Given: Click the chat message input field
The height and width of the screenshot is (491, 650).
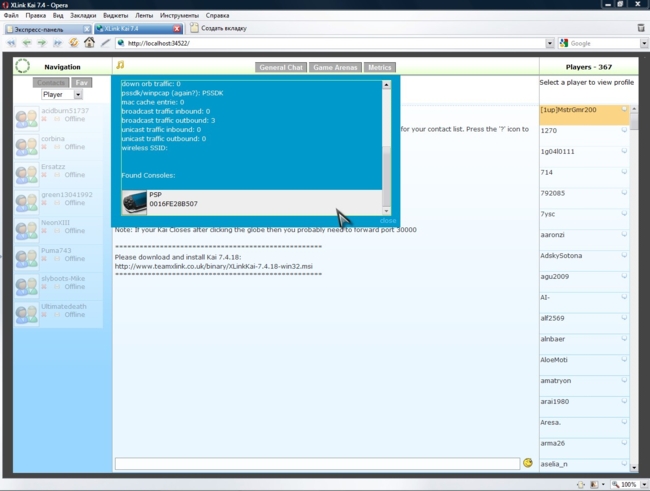Looking at the screenshot, I should [317, 463].
